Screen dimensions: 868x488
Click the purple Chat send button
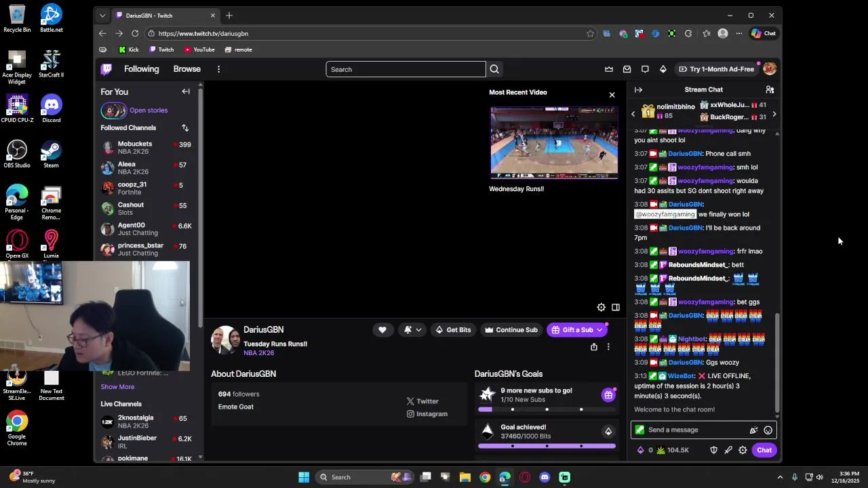764,450
